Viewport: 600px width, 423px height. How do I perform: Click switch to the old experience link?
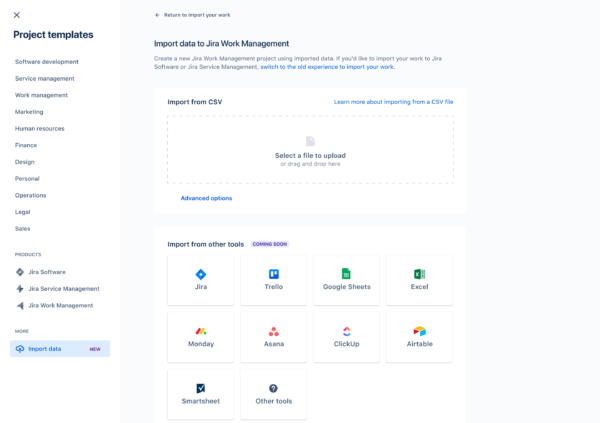pyautogui.click(x=327, y=67)
